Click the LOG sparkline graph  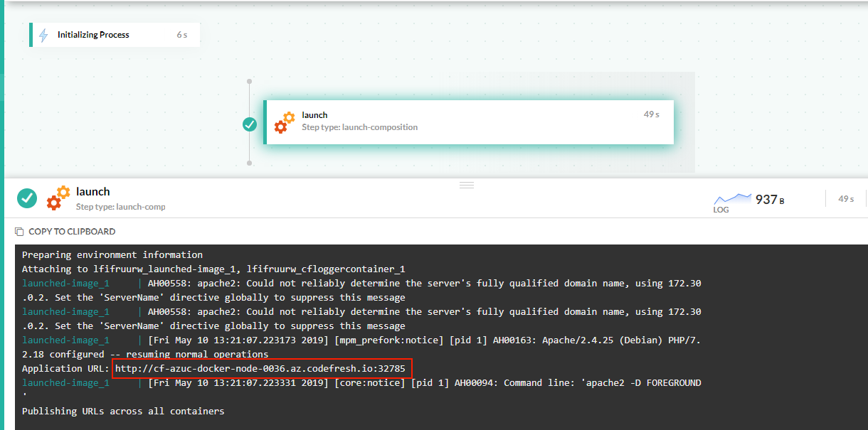click(732, 198)
